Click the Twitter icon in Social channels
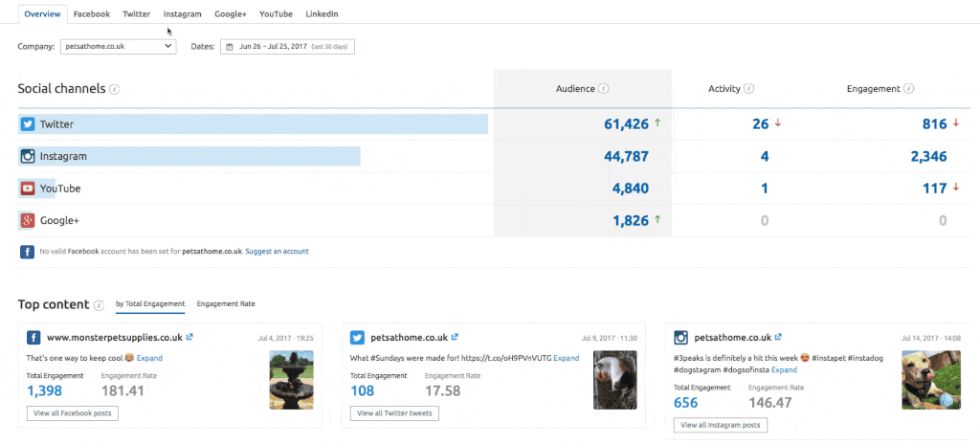This screenshot has width=980, height=444. point(28,124)
